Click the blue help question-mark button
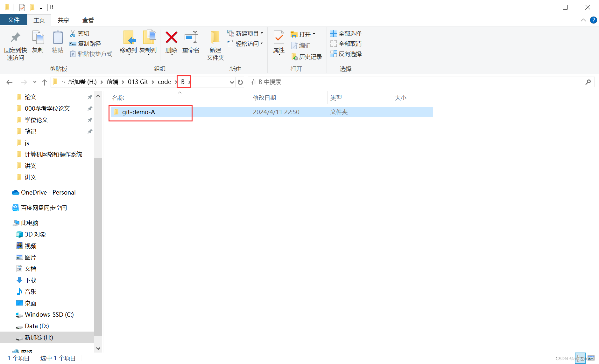This screenshot has height=364, width=599. 593,20
